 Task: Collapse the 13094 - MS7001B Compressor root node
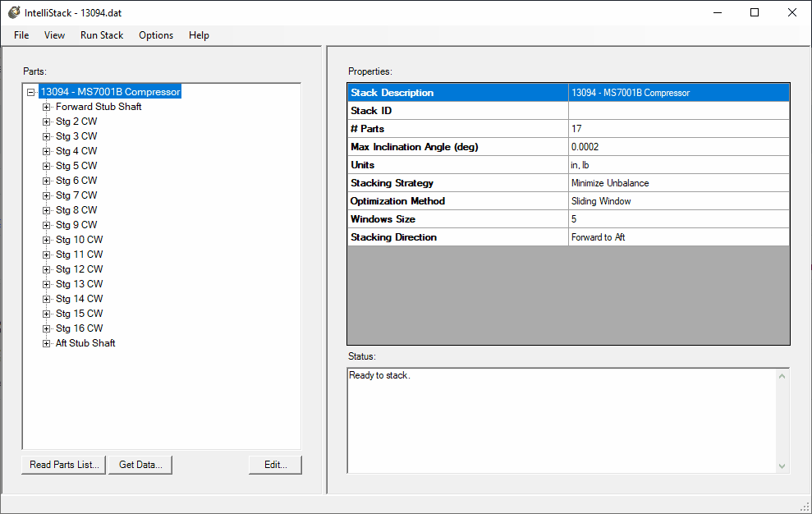pyautogui.click(x=31, y=92)
